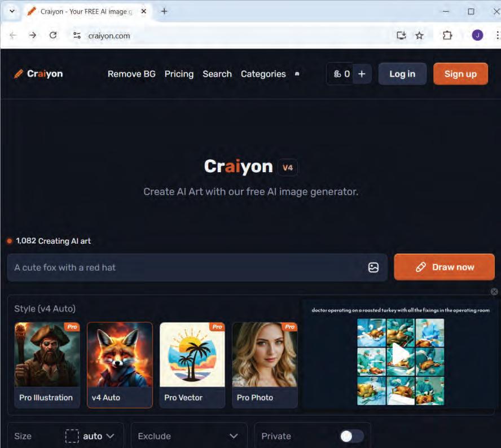Open the browser extensions puzzle icon
Viewport: 501px width, 448px height.
click(x=447, y=35)
